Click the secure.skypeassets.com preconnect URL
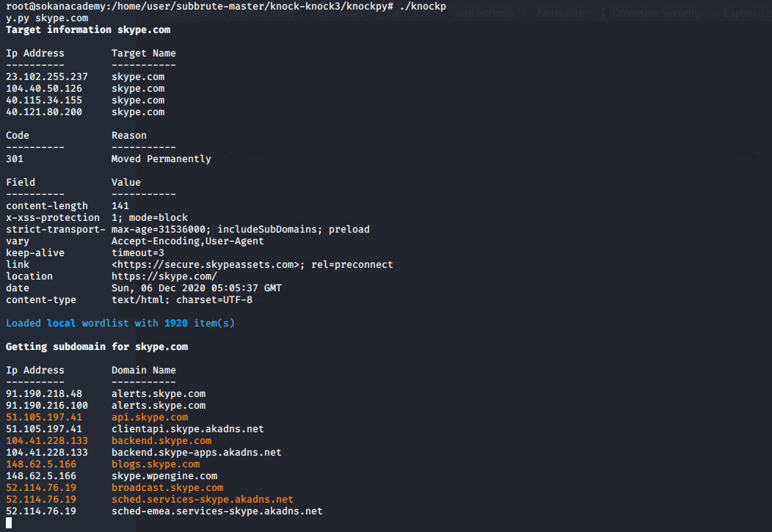 point(252,265)
